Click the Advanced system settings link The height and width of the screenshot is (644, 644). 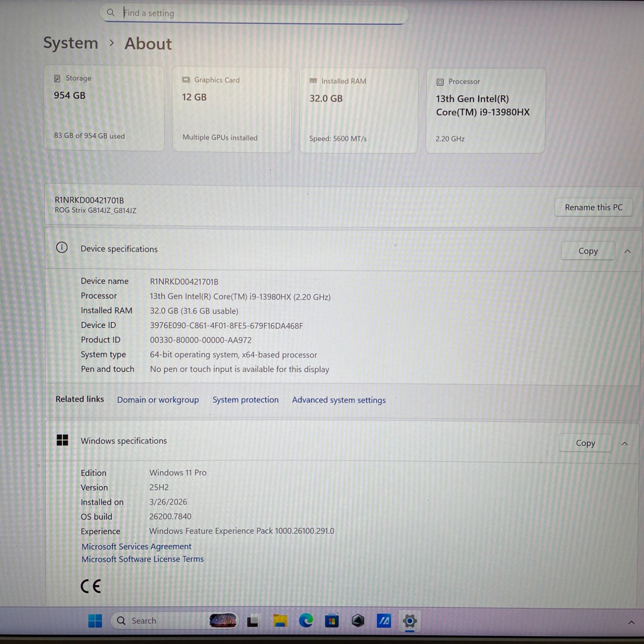338,400
